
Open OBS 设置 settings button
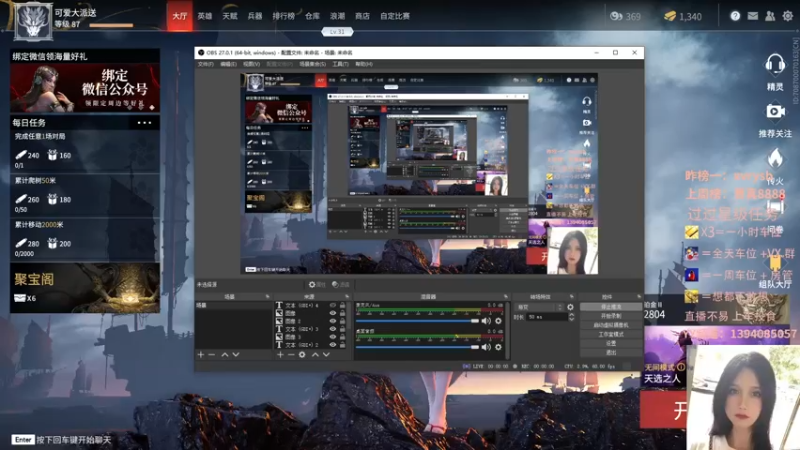(611, 343)
